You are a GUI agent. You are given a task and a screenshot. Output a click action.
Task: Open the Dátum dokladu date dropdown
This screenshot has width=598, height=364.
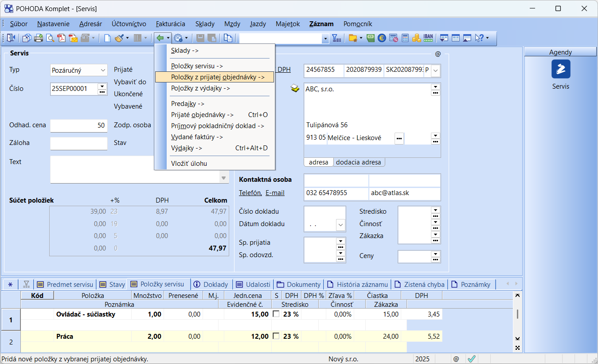(340, 225)
